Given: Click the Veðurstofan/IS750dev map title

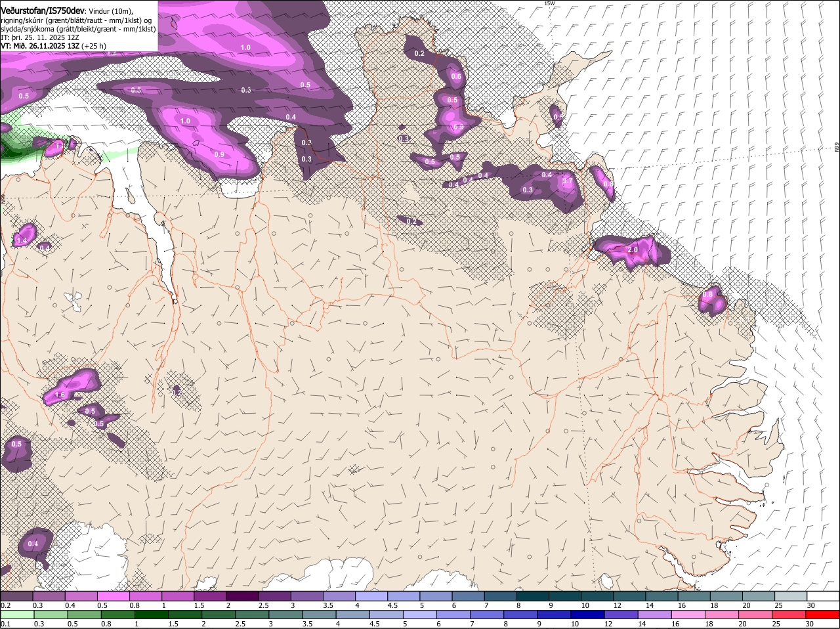Looking at the screenshot, I should [43, 11].
